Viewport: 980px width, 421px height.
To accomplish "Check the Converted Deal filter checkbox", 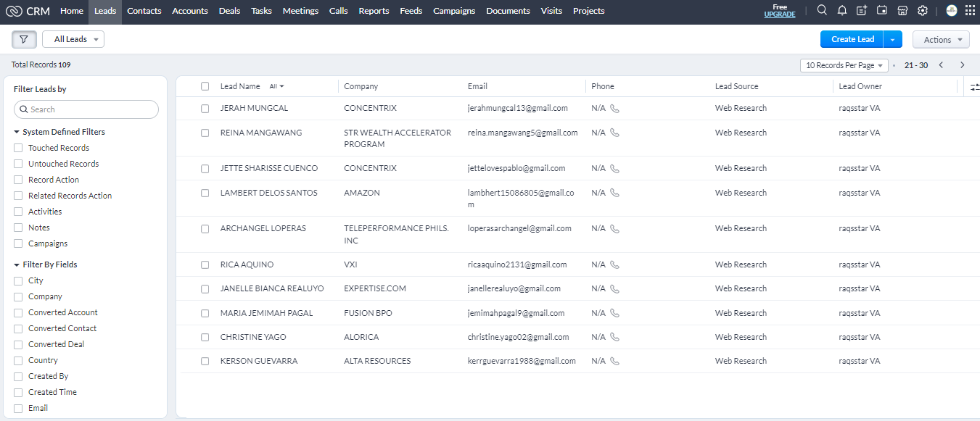I will 18,344.
